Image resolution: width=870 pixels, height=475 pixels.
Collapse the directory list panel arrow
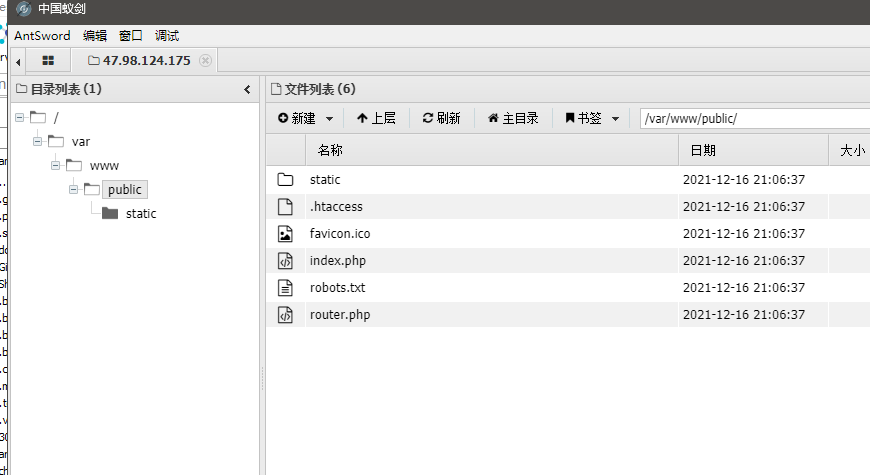point(247,89)
